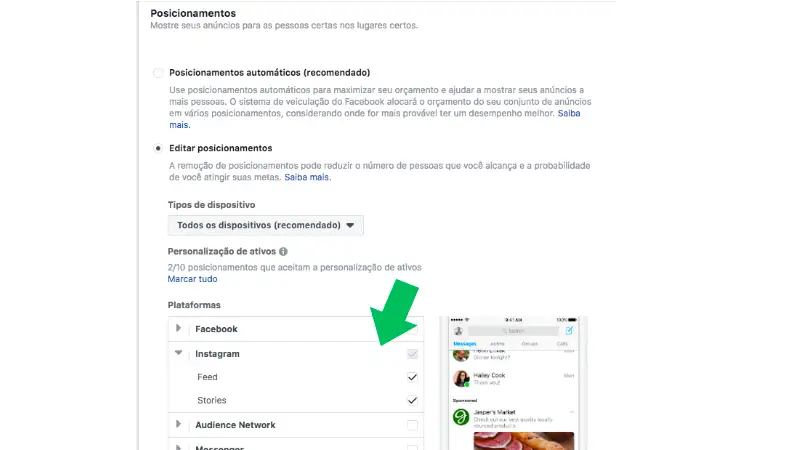Screen dimensions: 800x450
Task: Click the search field in Messenger preview
Action: click(x=513, y=331)
